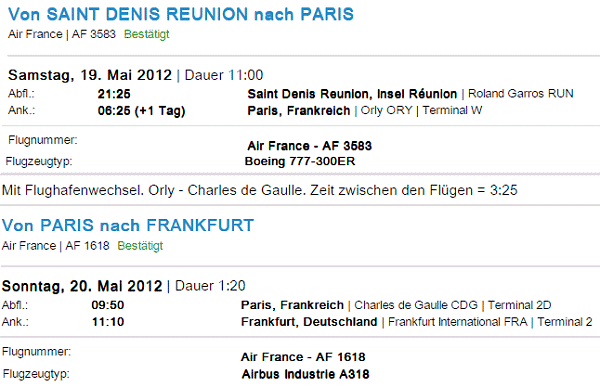The image size is (600, 387).
Task: Select the green 'Bestätigt' status beside AF 1618
Action: pyautogui.click(x=140, y=246)
